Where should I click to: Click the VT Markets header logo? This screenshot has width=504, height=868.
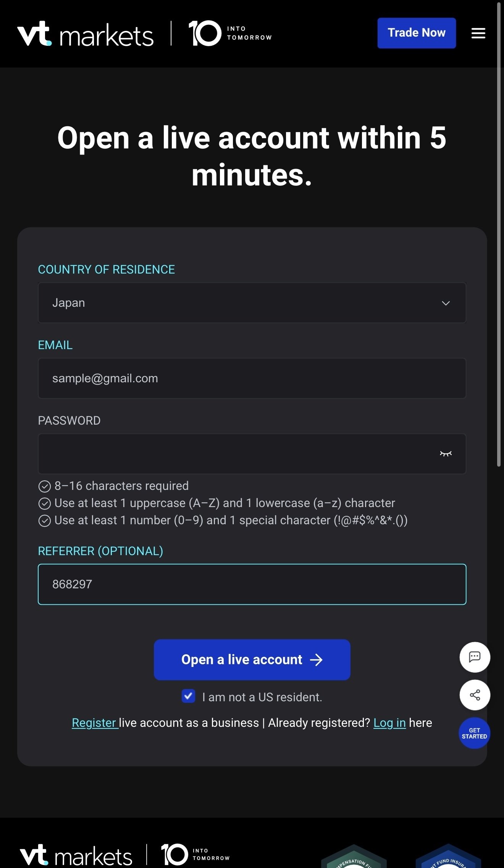click(86, 34)
